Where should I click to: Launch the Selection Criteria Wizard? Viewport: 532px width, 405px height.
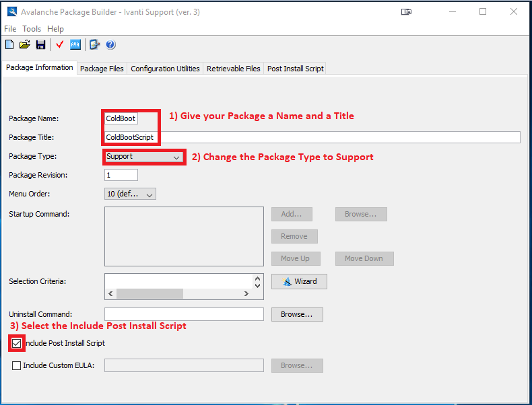click(x=299, y=281)
